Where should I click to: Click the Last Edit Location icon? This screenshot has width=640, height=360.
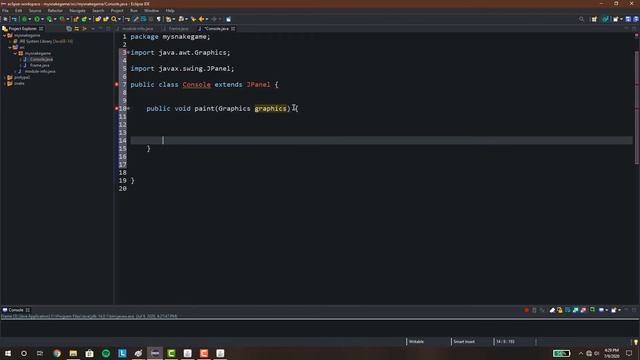(x=193, y=19)
